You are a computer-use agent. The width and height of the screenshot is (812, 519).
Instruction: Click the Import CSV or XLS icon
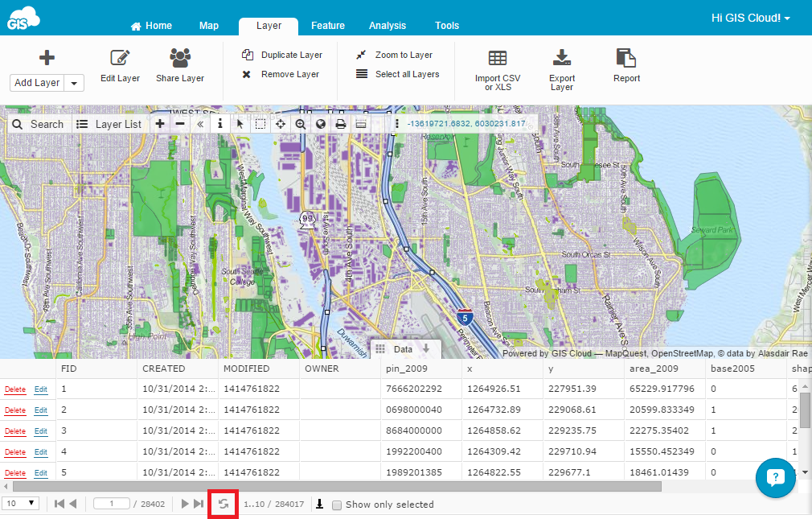pyautogui.click(x=498, y=58)
